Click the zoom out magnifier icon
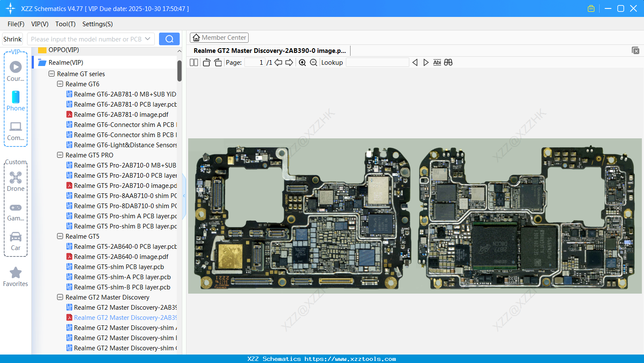644x363 pixels. (x=313, y=63)
